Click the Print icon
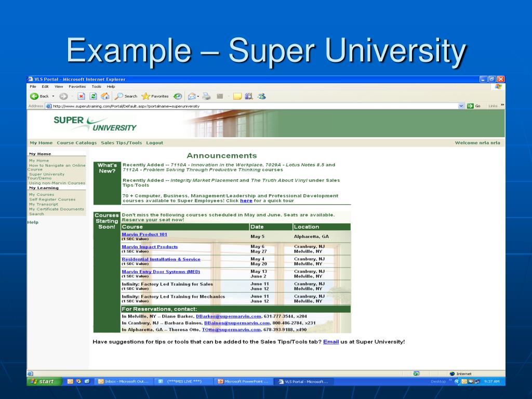The height and width of the screenshot is (399, 532). [x=206, y=96]
